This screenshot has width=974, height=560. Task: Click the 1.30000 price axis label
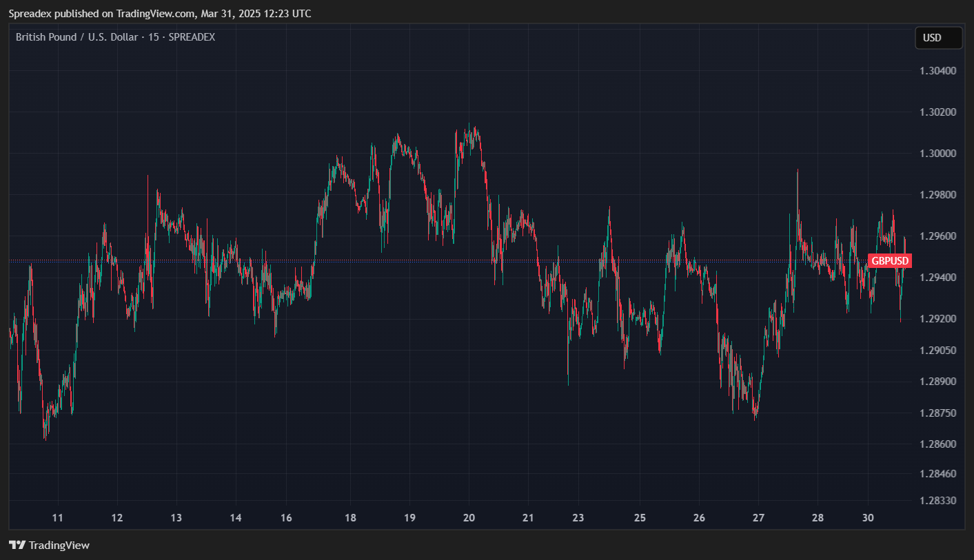938,154
